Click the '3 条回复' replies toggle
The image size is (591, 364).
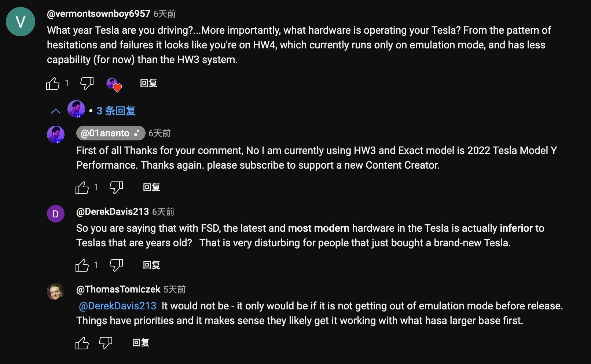point(116,111)
